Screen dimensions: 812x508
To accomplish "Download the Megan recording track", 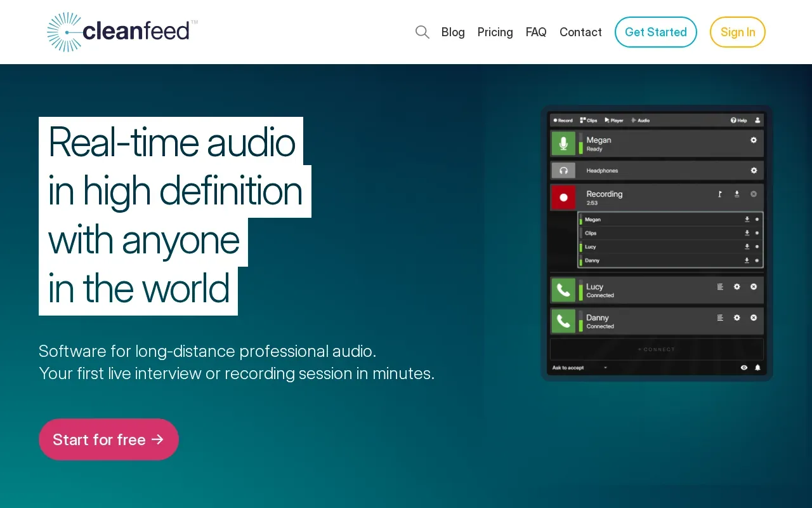I will [747, 220].
